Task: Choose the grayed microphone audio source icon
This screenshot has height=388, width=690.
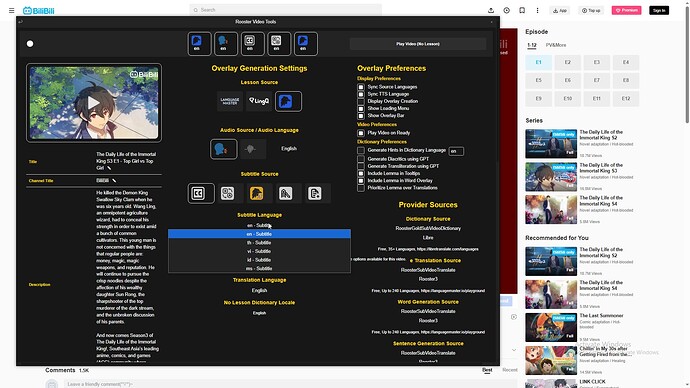Action: [x=250, y=149]
